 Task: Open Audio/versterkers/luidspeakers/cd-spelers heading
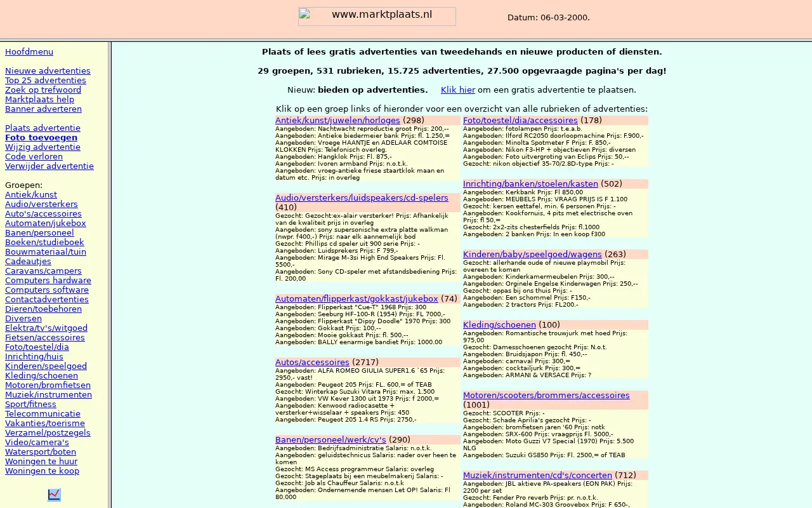tap(362, 197)
